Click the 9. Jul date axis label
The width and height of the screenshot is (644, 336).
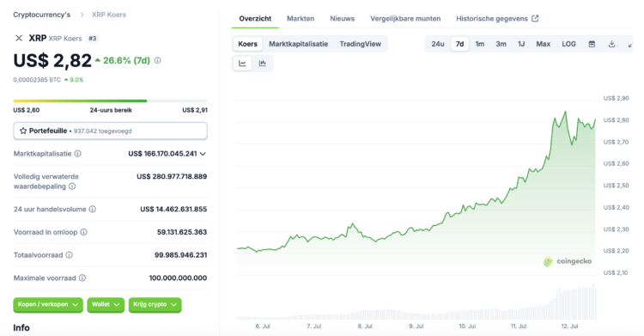416,327
